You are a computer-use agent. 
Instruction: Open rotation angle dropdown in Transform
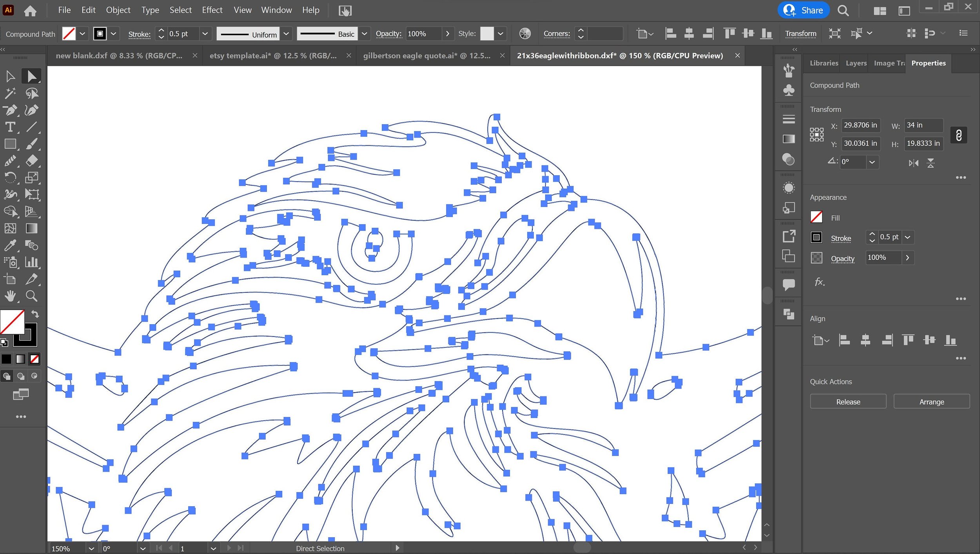coord(872,162)
